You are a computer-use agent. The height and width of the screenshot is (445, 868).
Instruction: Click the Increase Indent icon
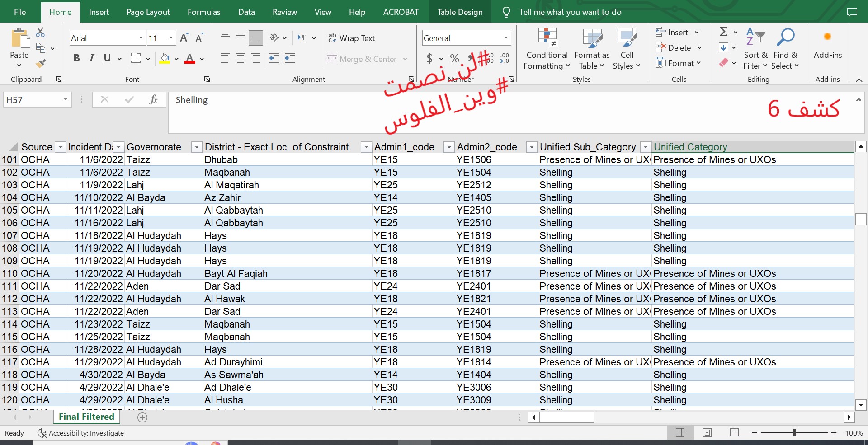[x=289, y=58]
